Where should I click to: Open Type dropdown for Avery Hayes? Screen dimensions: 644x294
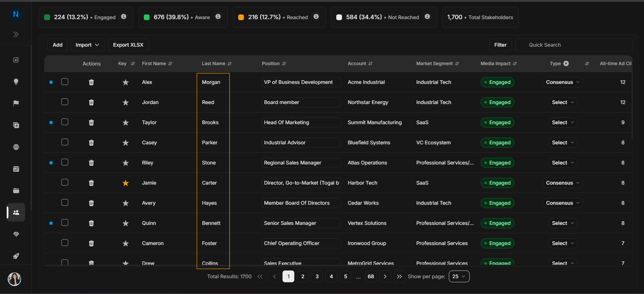click(563, 203)
